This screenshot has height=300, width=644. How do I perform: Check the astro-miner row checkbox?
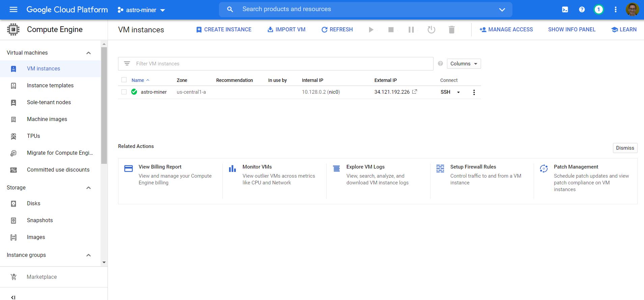click(x=124, y=92)
